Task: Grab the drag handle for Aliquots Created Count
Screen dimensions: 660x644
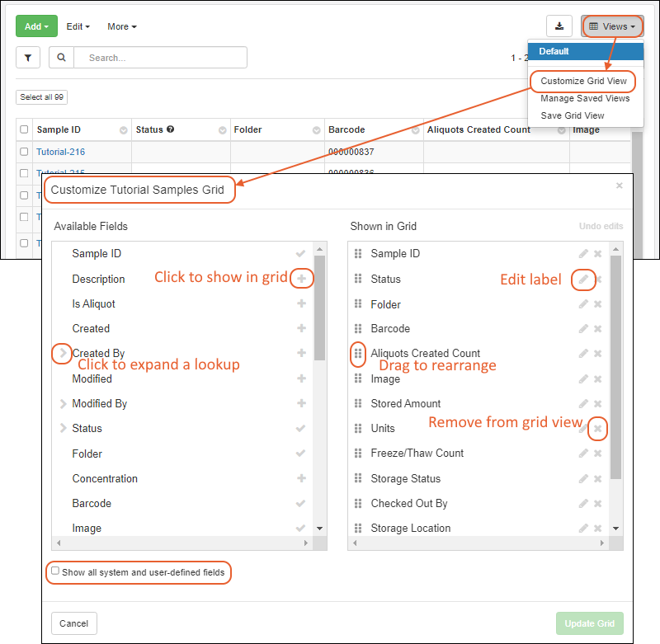Action: click(358, 354)
